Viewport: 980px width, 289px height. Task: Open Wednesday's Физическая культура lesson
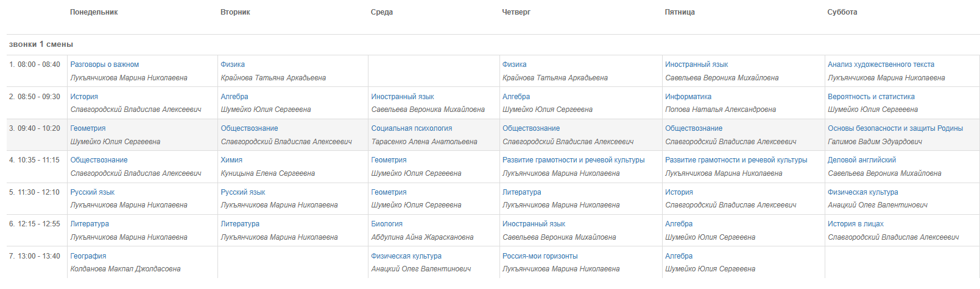(x=406, y=256)
